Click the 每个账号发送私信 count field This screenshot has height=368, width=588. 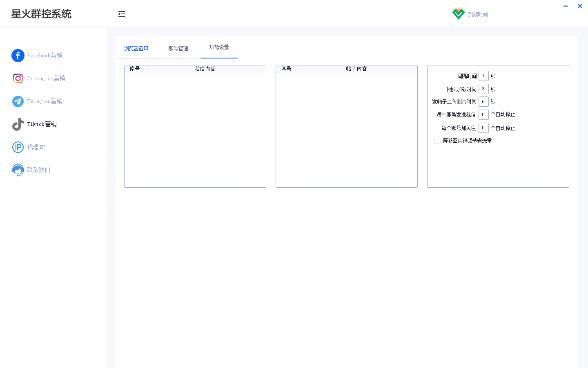[x=483, y=115]
